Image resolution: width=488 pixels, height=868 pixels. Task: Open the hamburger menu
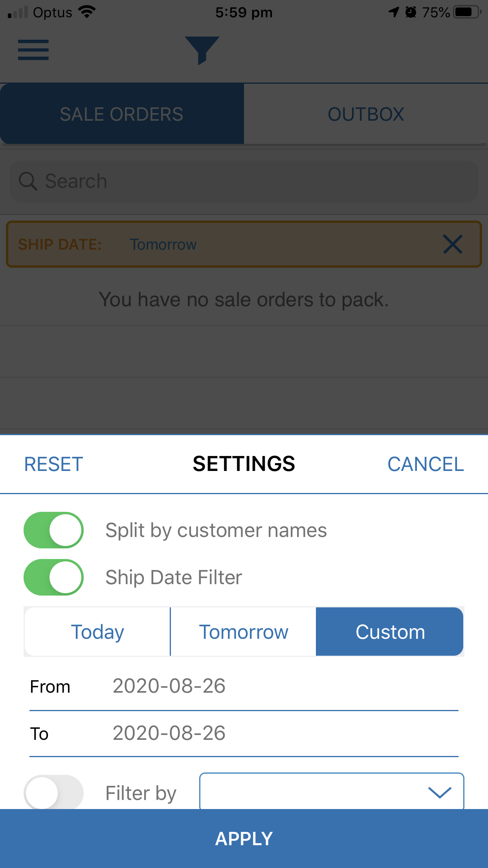(33, 50)
